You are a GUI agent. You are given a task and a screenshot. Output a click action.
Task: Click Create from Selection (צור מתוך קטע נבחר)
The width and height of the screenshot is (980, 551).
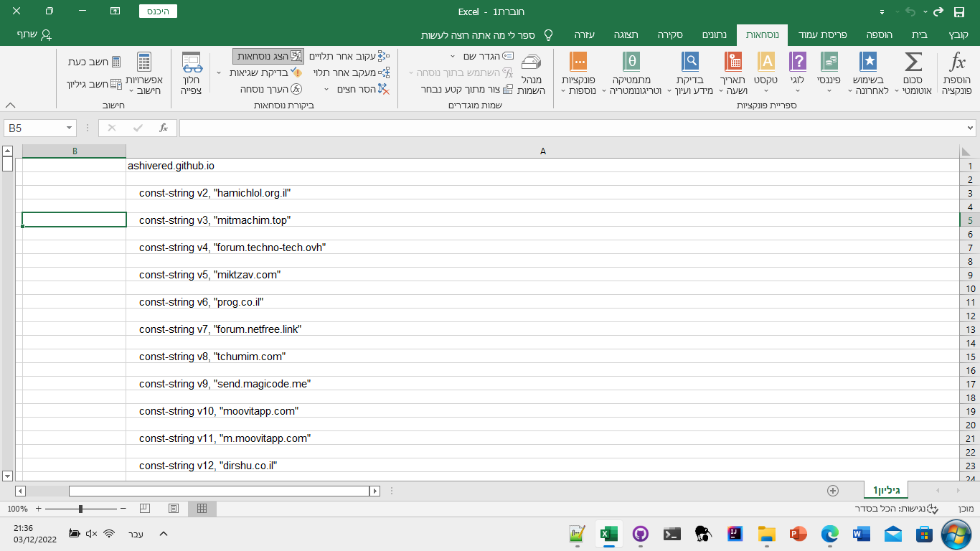[466, 89]
